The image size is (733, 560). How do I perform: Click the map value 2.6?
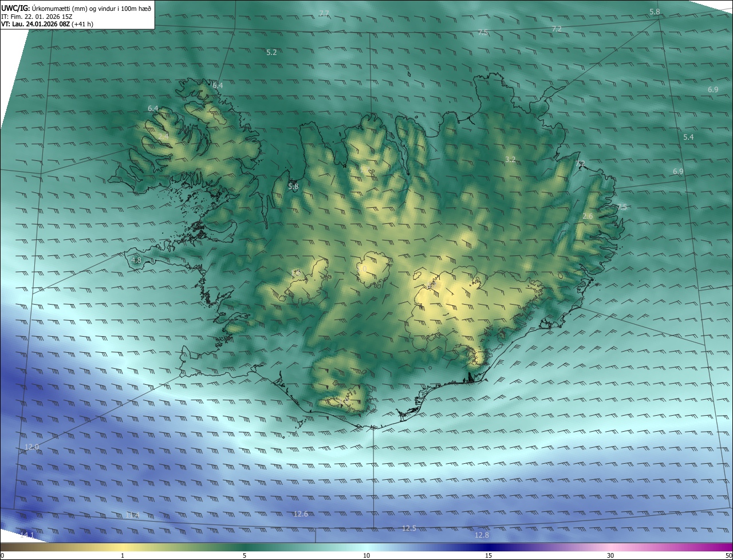tap(588, 216)
